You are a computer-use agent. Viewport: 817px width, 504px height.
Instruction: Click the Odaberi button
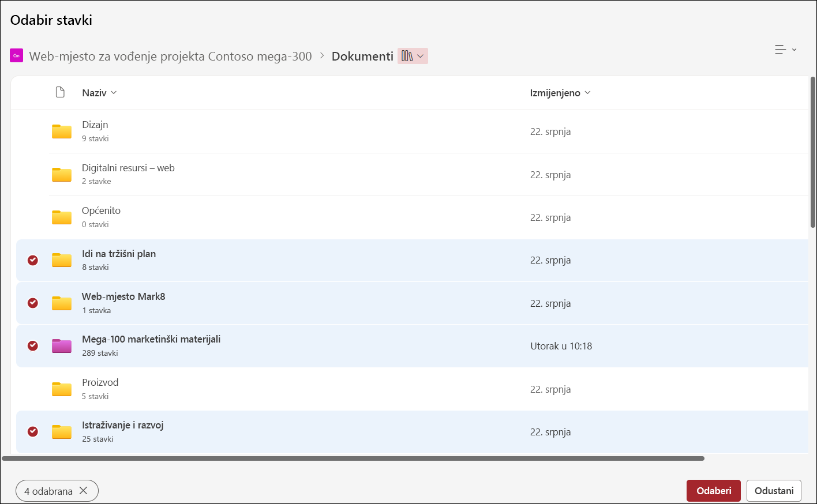pyautogui.click(x=714, y=491)
